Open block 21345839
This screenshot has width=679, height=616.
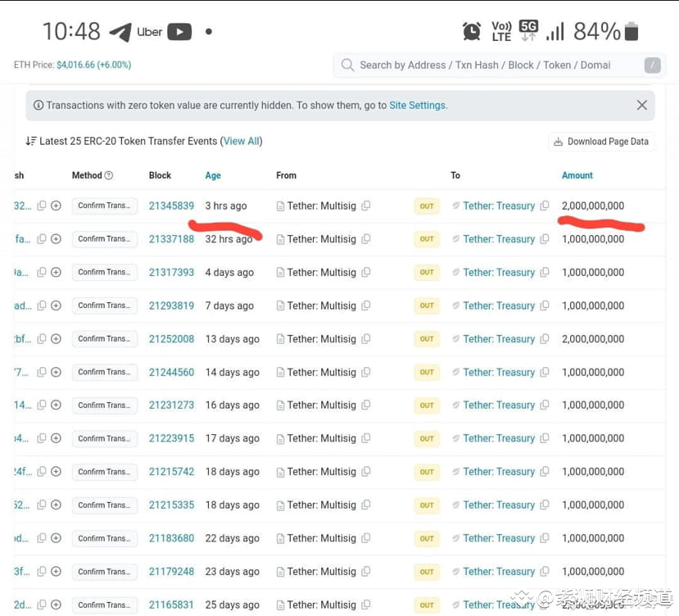click(x=171, y=206)
